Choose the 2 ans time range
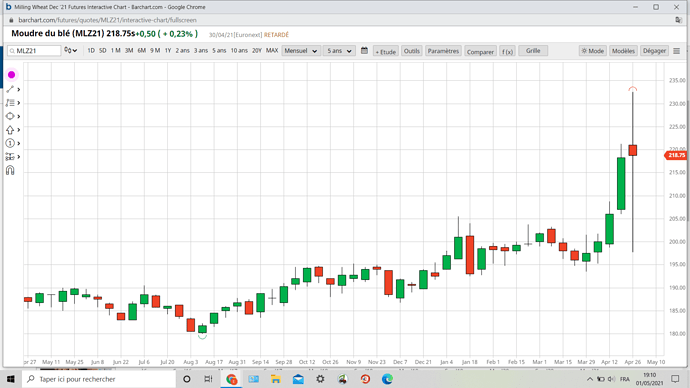The height and width of the screenshot is (388, 690). point(183,51)
